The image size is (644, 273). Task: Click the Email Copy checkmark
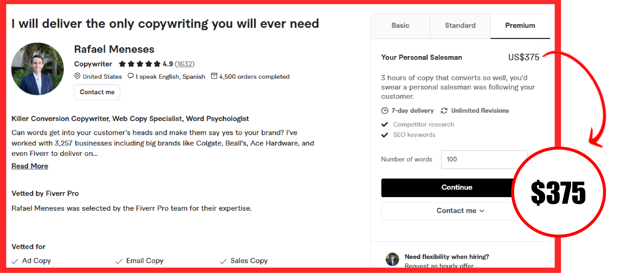point(119,261)
